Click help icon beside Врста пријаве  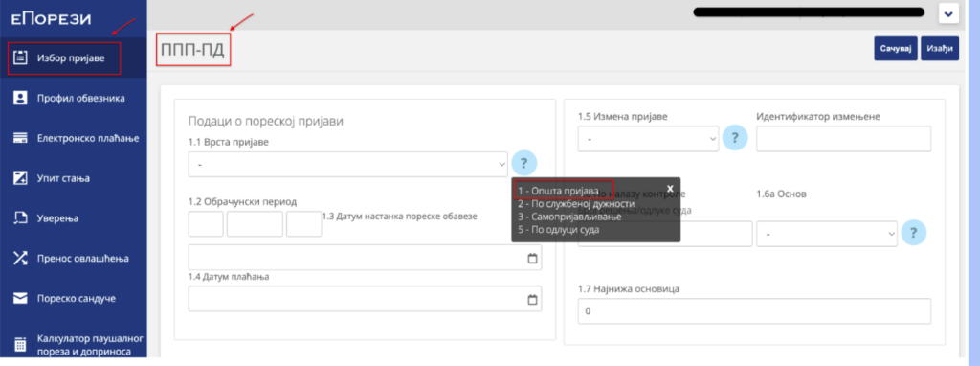(x=524, y=163)
